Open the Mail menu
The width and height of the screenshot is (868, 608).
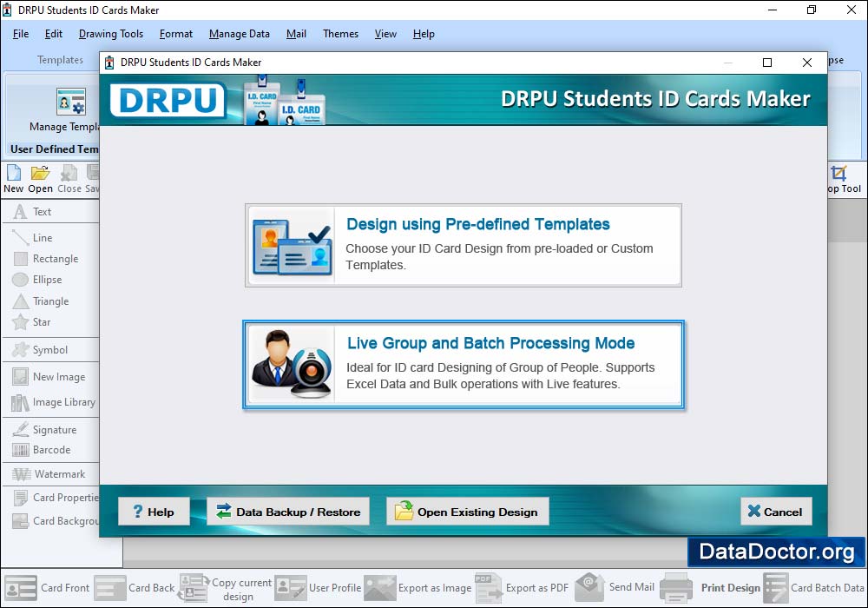coord(296,34)
